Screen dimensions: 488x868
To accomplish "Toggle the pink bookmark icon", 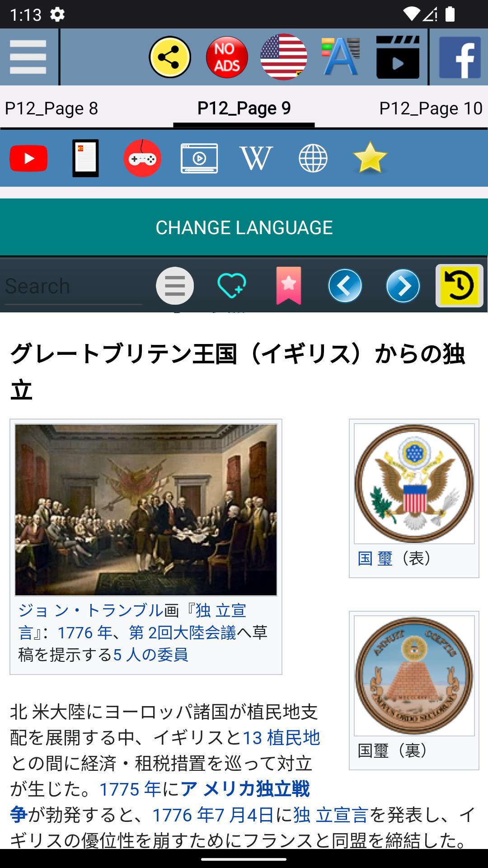I will point(289,286).
